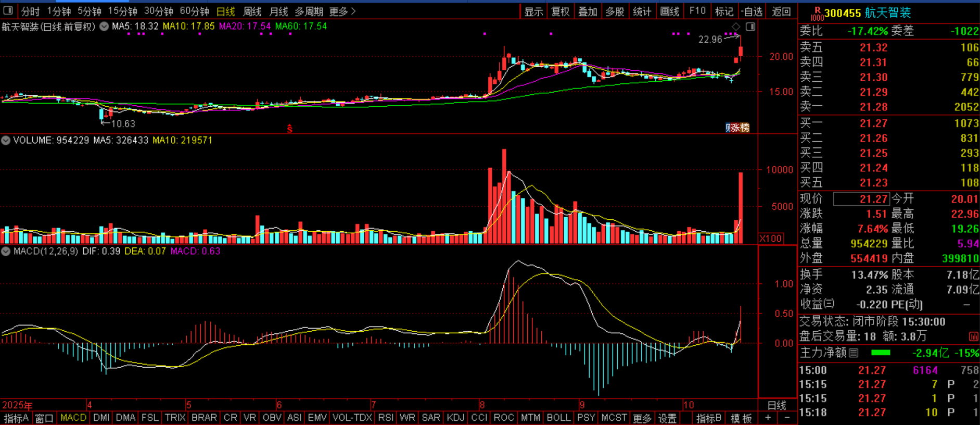Click the R 1000 margin badge by 300455
This screenshot has height=425, width=980.
click(x=817, y=14)
